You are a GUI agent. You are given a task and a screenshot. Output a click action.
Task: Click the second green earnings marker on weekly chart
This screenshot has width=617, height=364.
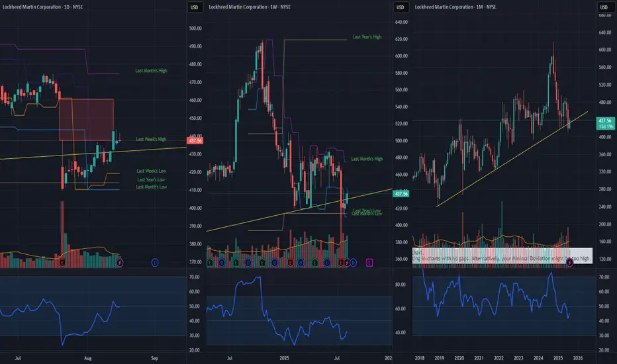tap(236, 263)
